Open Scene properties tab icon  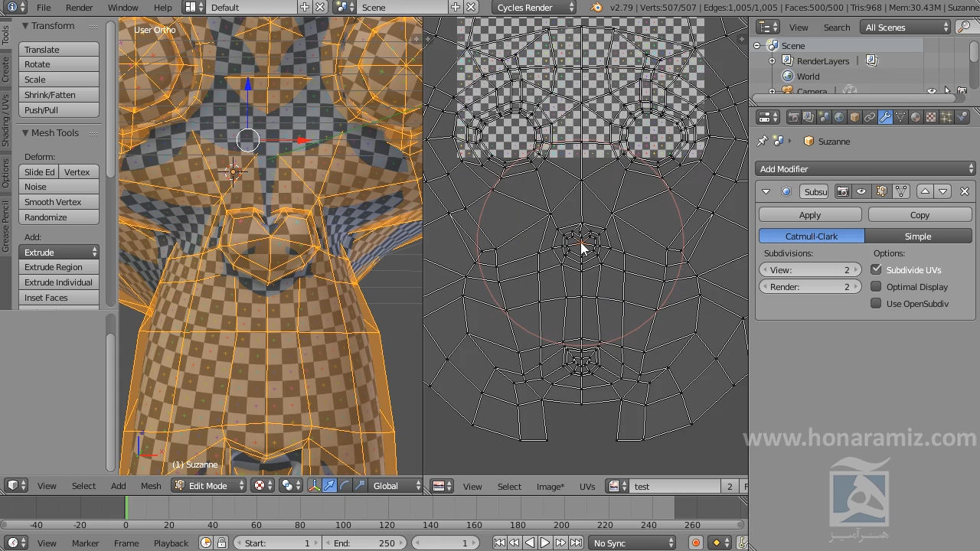click(824, 117)
